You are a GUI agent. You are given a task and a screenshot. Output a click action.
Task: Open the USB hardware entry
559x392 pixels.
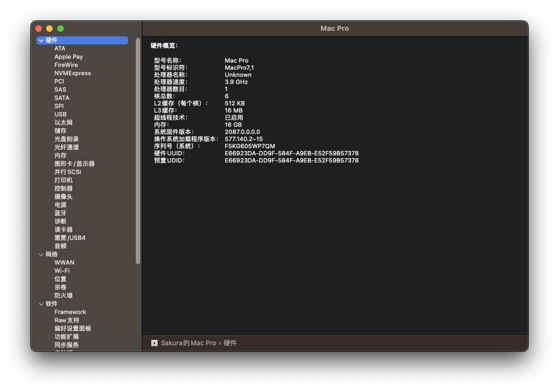[60, 114]
